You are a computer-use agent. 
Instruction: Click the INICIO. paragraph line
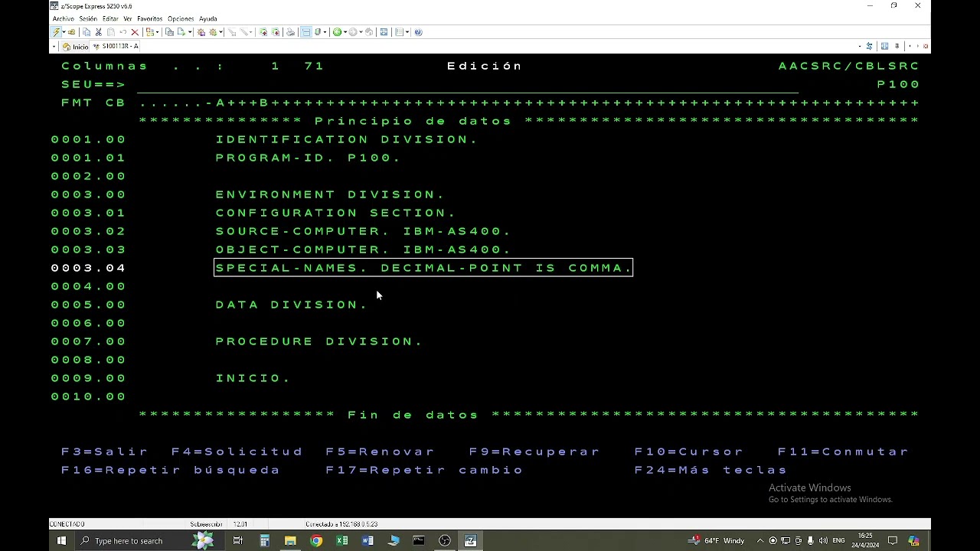(253, 378)
